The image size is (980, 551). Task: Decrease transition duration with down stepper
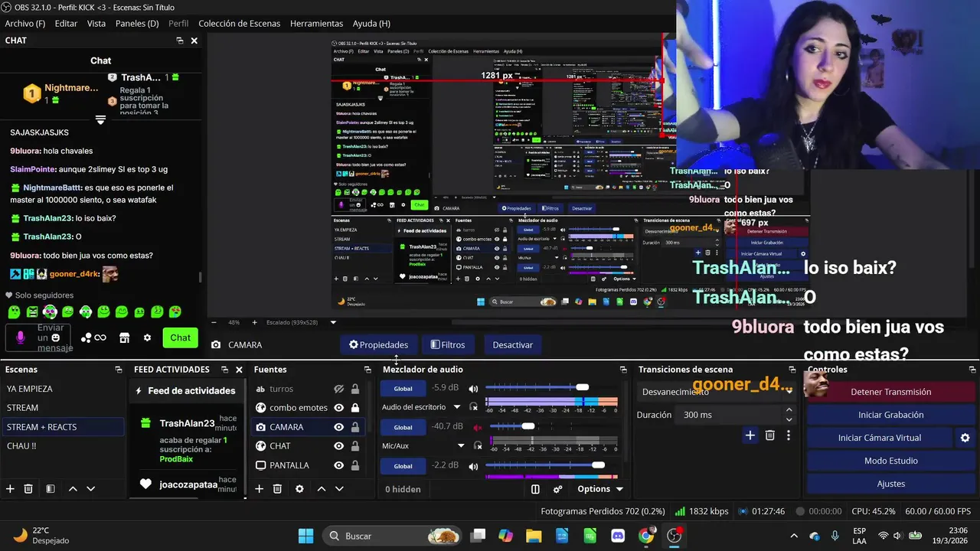(x=789, y=419)
